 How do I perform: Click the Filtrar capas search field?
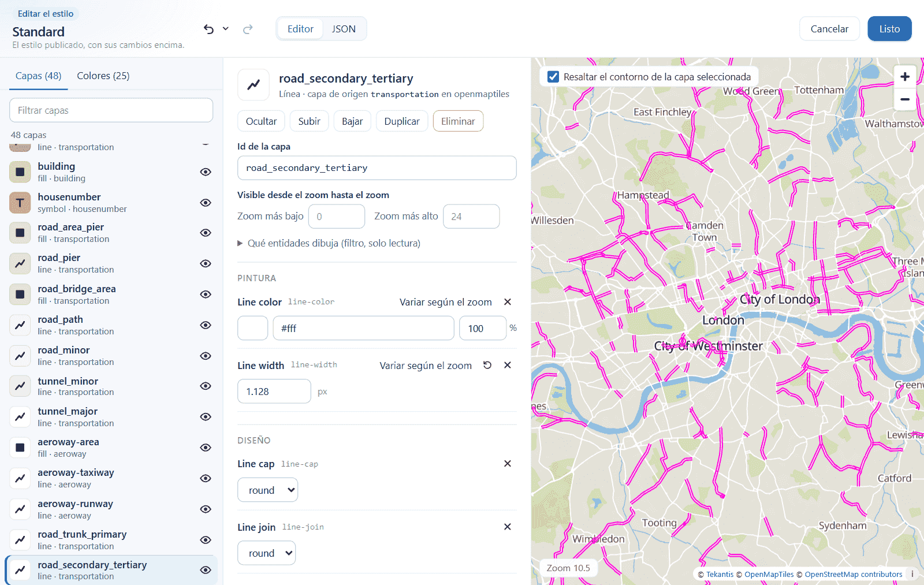[111, 110]
